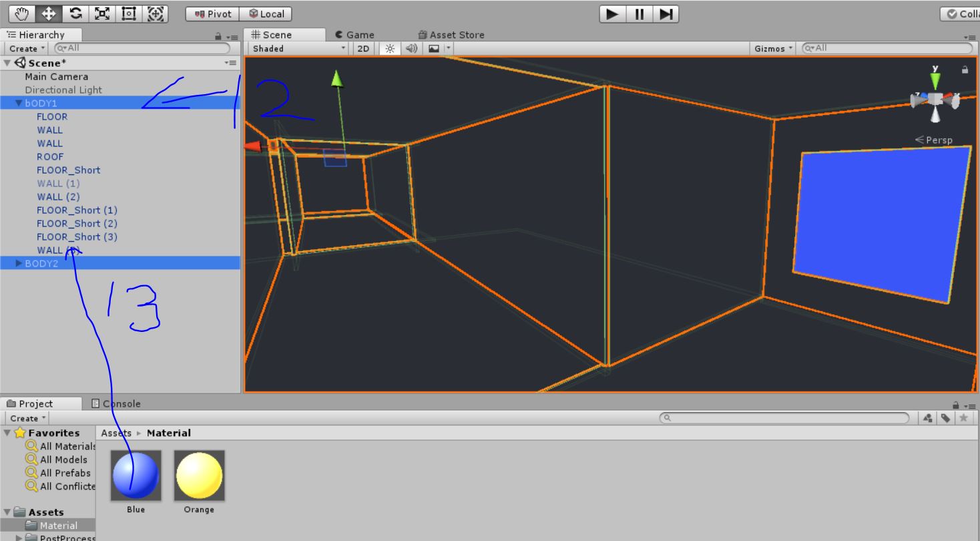Collapse the Favorites foldout
Viewport: 980px width, 541px height.
click(7, 433)
